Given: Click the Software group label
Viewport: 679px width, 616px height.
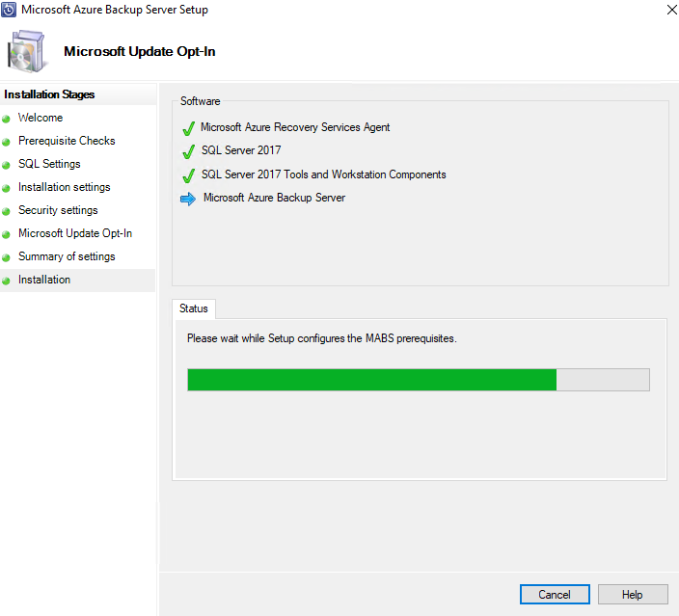Looking at the screenshot, I should point(200,101).
